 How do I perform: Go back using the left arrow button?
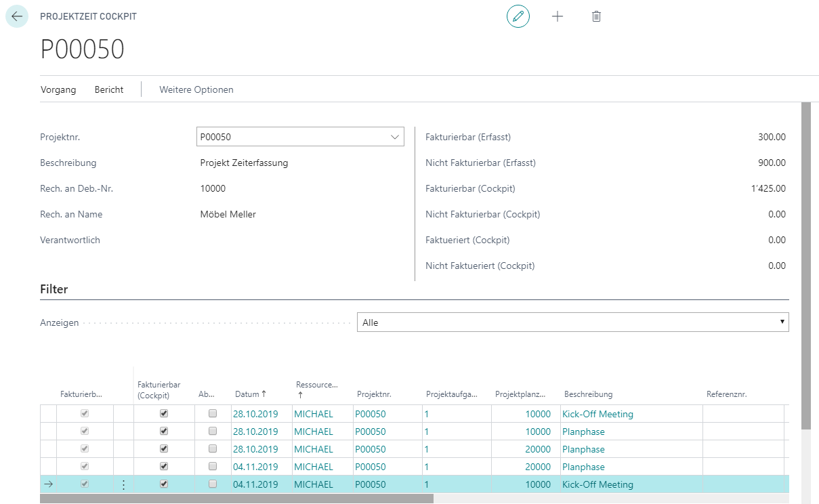click(17, 16)
